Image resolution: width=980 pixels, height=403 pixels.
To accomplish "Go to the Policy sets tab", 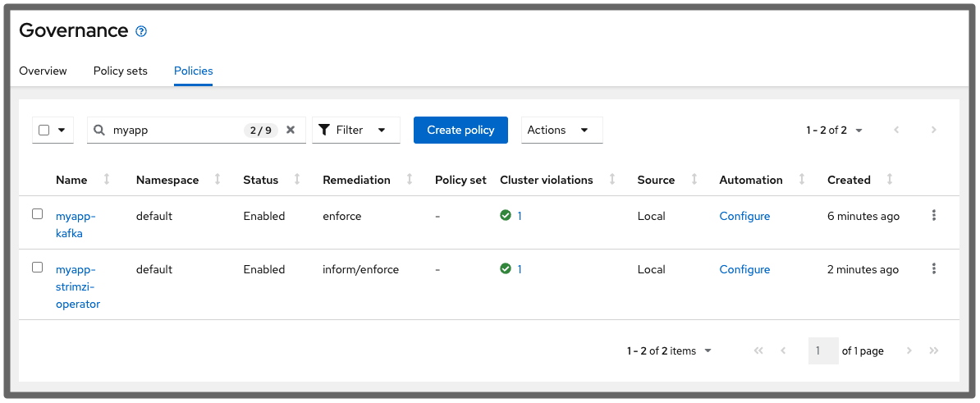I will click(x=121, y=71).
